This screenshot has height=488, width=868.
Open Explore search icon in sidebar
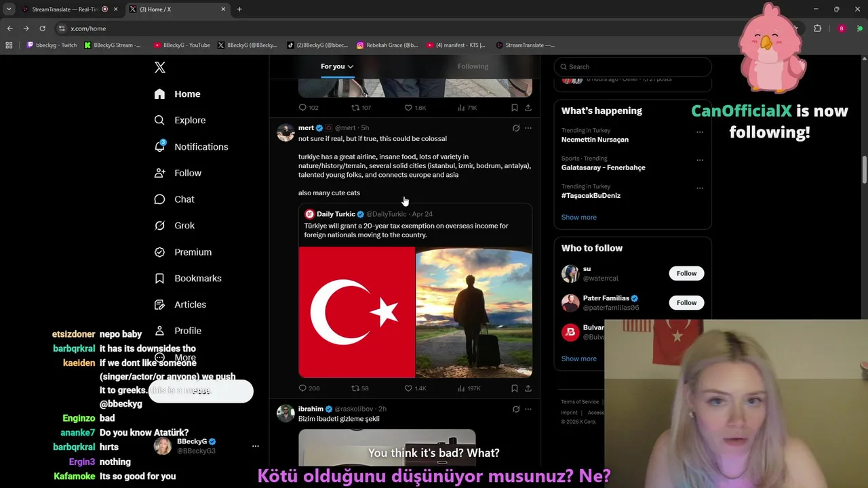pyautogui.click(x=159, y=120)
